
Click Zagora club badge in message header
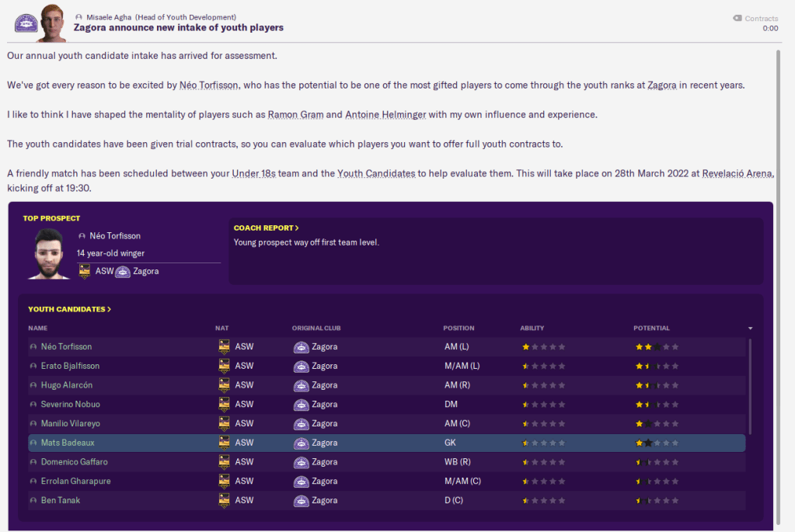(26, 22)
